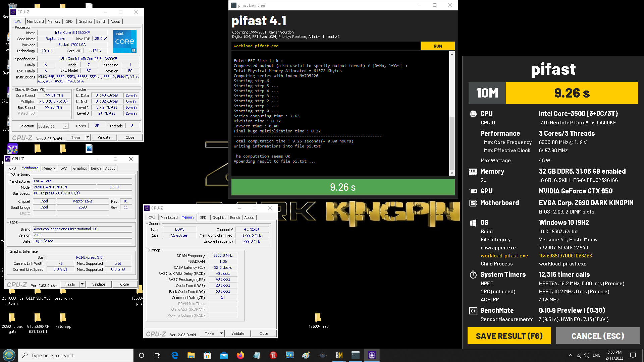The width and height of the screenshot is (644, 362).
Task: Open File Explorer from taskbar
Action: pos(191,355)
